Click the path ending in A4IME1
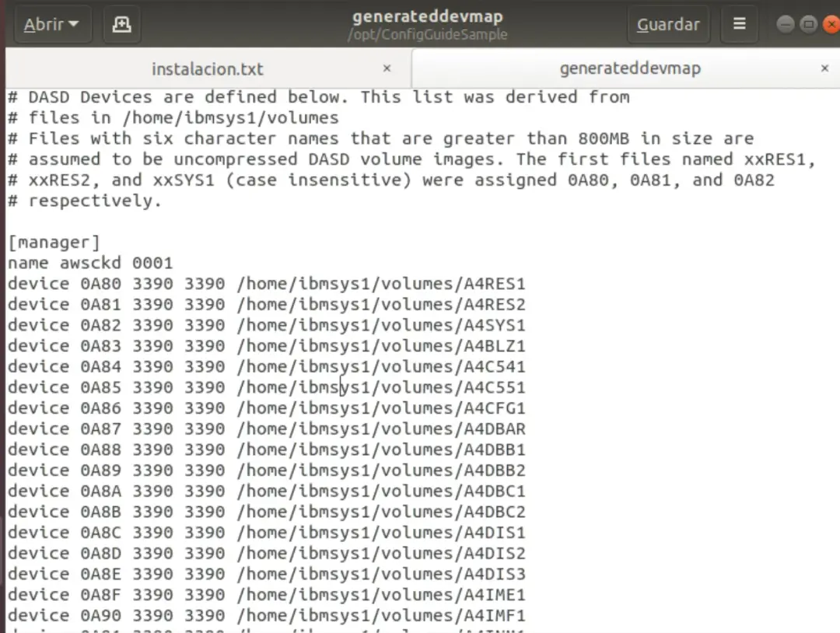 coord(381,594)
